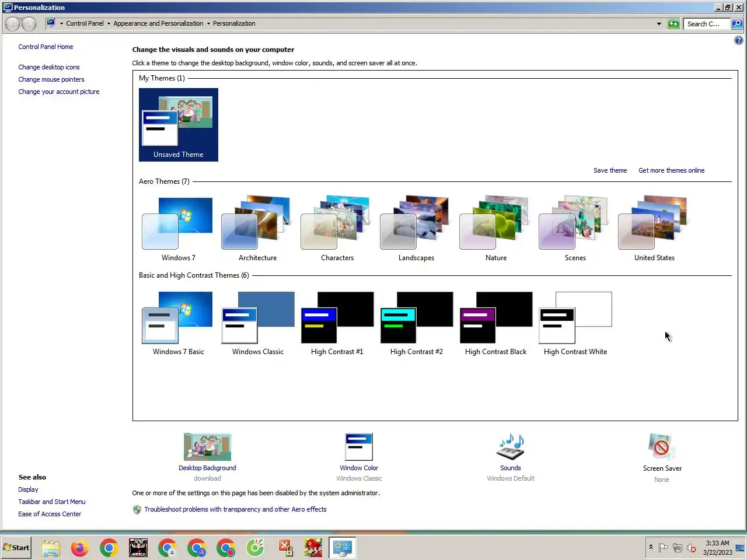Image resolution: width=747 pixels, height=560 pixels.
Task: Click 'Basic and High Contrast Themes (6)' heading
Action: point(194,275)
